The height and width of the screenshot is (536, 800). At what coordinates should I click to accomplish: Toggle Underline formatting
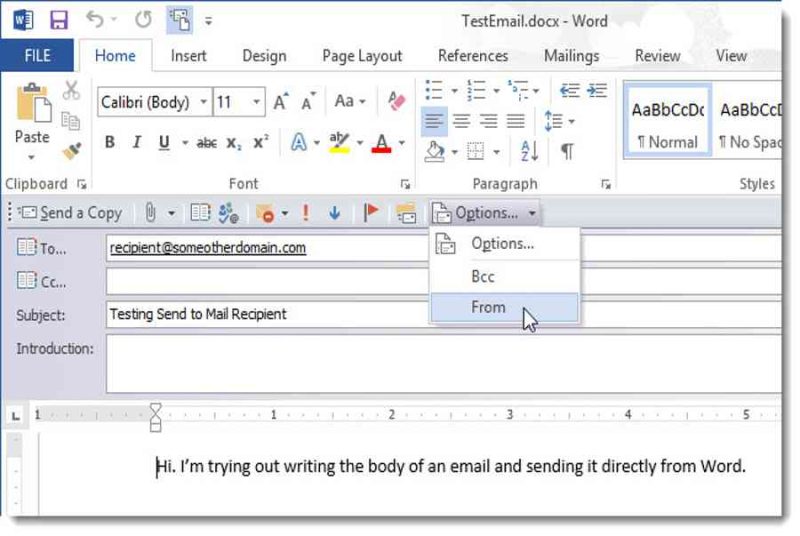point(164,142)
